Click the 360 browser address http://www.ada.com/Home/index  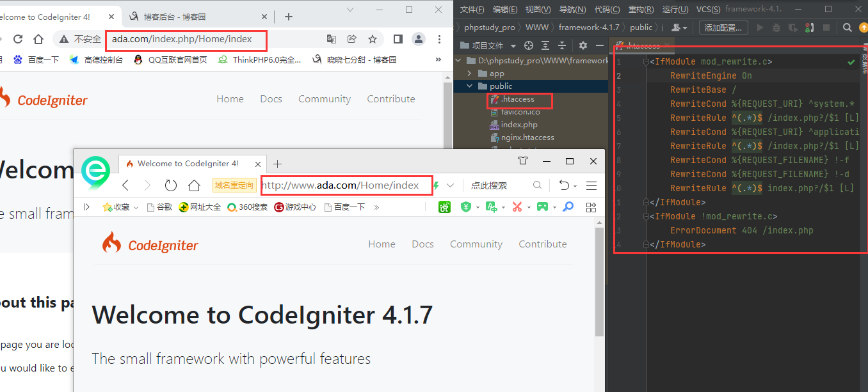(x=341, y=185)
